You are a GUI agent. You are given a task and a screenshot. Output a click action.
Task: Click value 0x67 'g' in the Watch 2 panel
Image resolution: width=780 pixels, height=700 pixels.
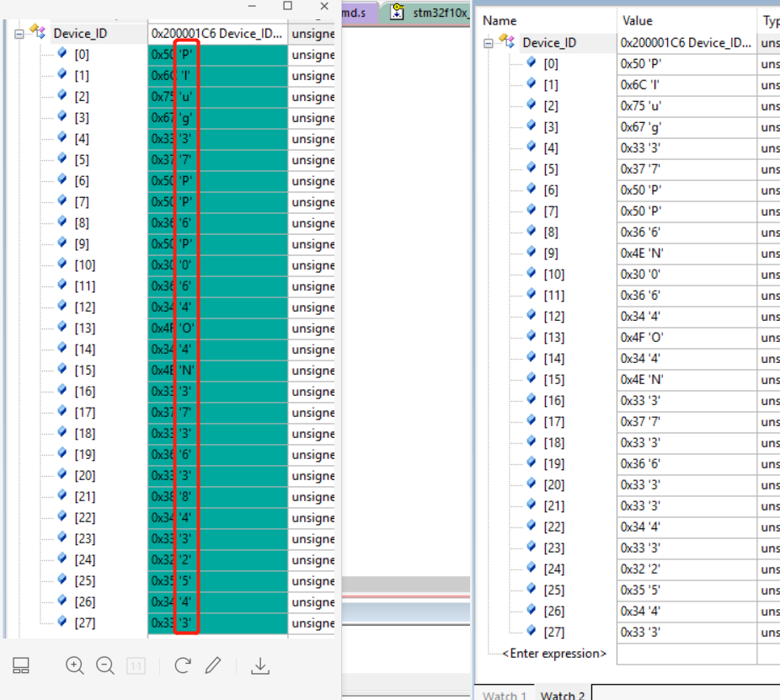641,127
